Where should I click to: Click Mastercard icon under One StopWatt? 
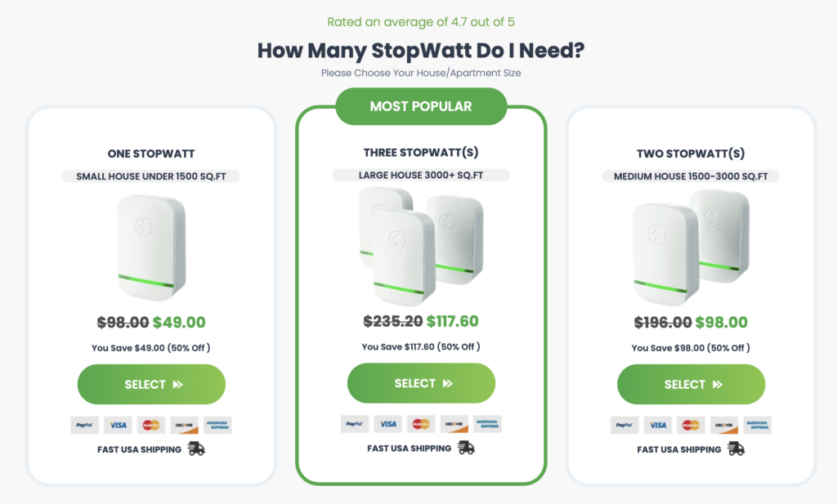[151, 425]
